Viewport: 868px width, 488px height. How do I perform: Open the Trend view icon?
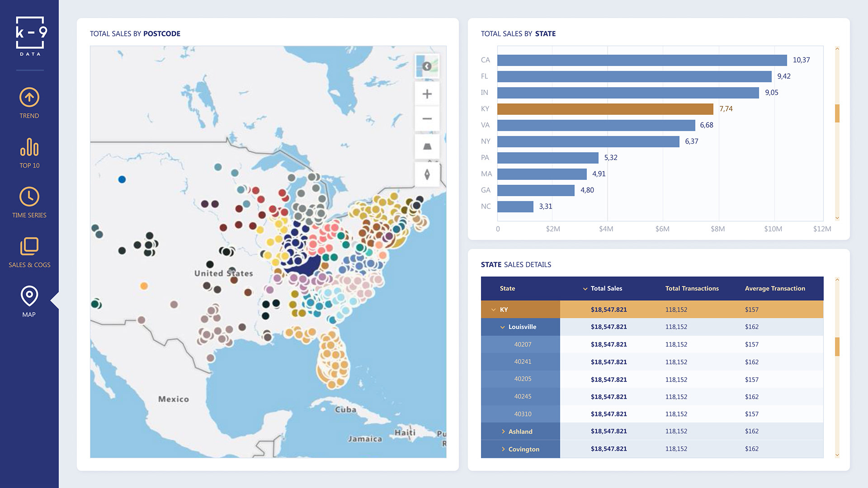pyautogui.click(x=29, y=98)
